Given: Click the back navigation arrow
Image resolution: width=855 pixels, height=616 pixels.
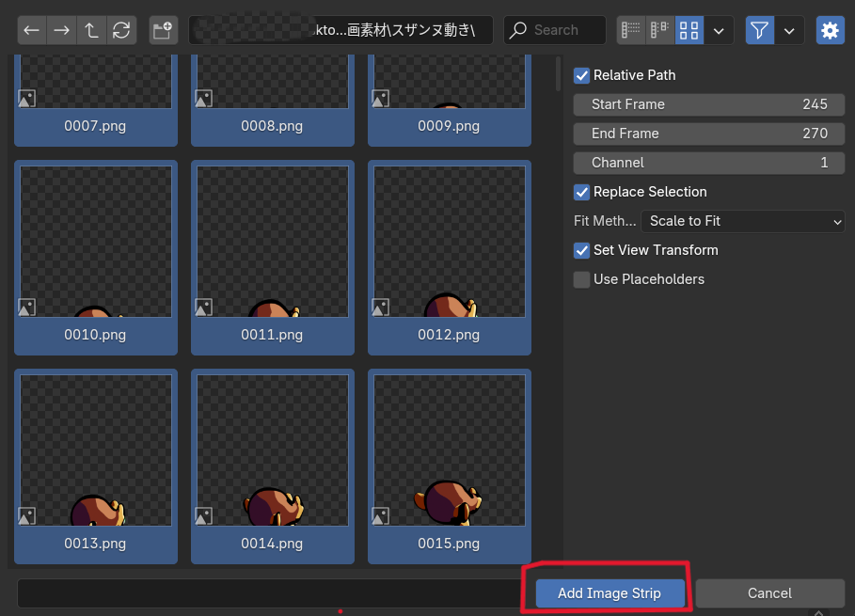Looking at the screenshot, I should pos(32,30).
